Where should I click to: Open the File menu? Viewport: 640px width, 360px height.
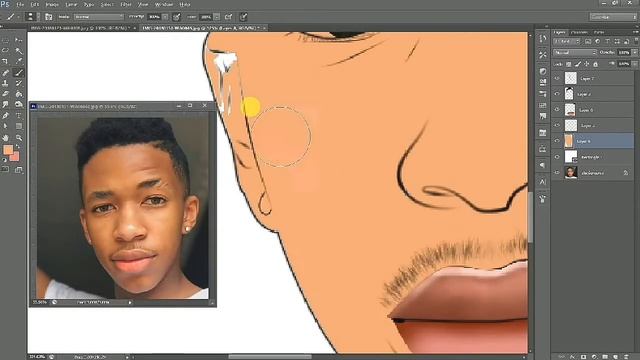tap(20, 4)
